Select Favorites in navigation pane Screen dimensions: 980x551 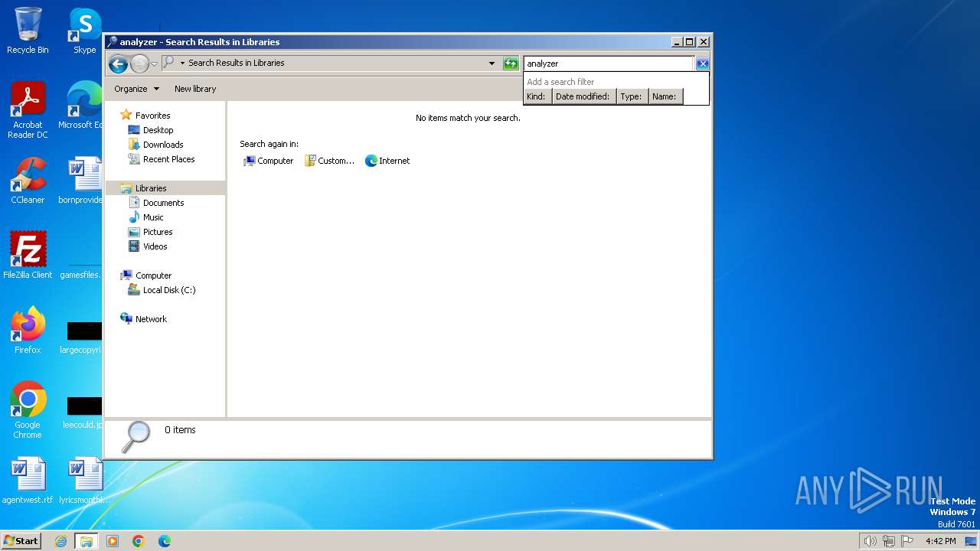pos(152,116)
